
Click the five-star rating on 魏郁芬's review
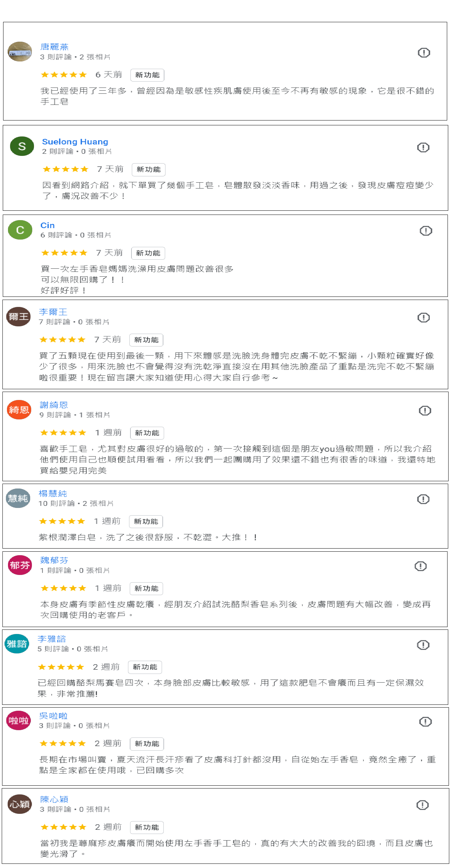63,588
